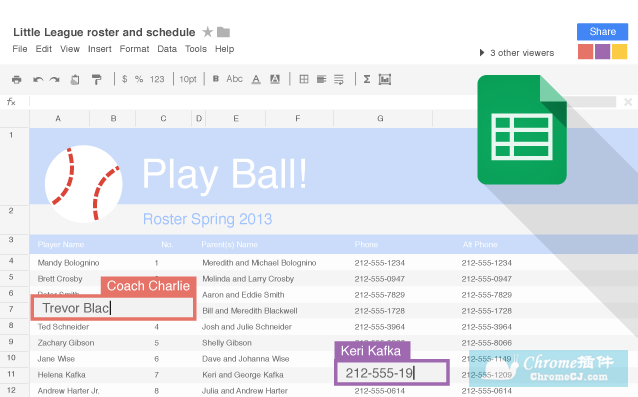This screenshot has height=397, width=638.
Task: Undo the last action
Action: [38, 79]
